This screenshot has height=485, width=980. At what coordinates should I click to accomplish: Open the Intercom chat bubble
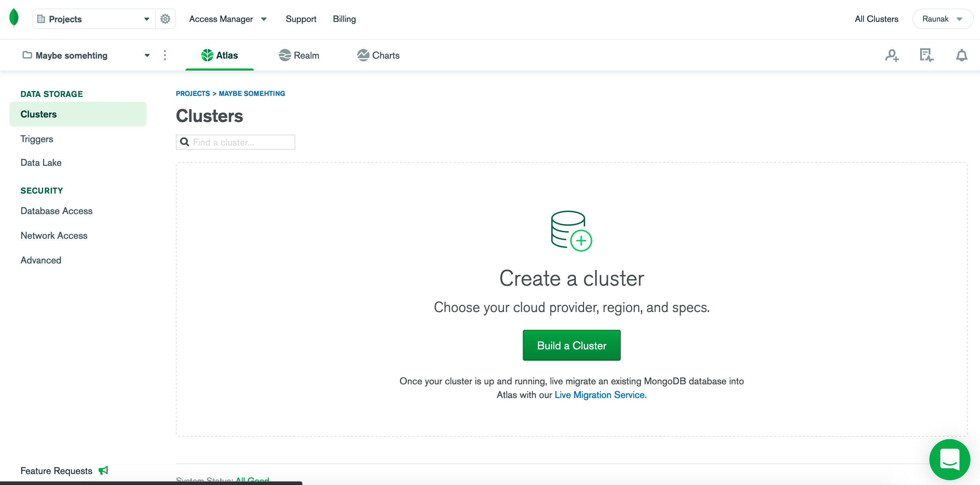950,460
